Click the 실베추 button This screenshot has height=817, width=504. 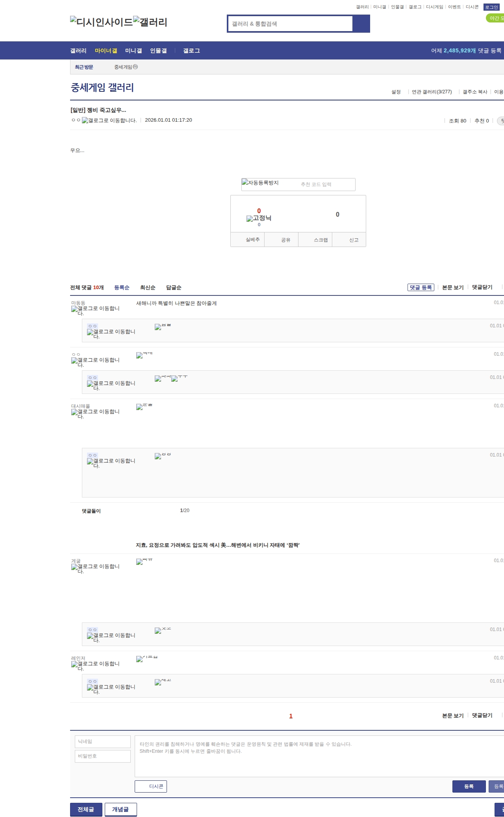pyautogui.click(x=247, y=240)
